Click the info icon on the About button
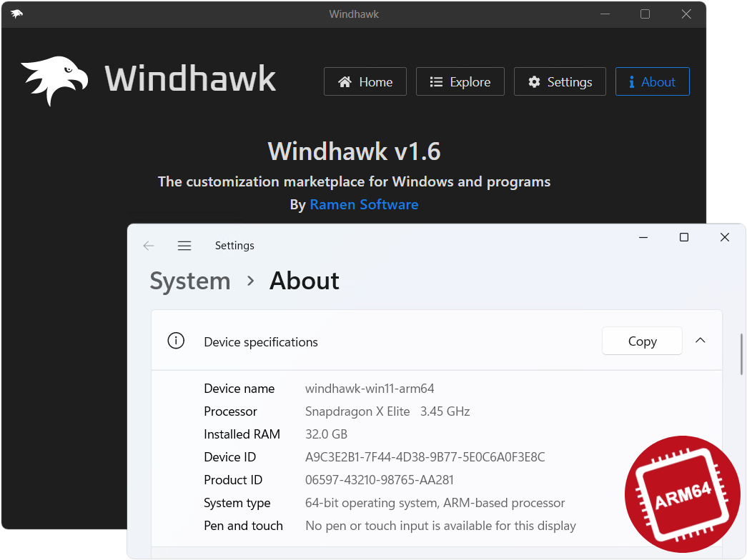Image resolution: width=747 pixels, height=560 pixels. (633, 81)
